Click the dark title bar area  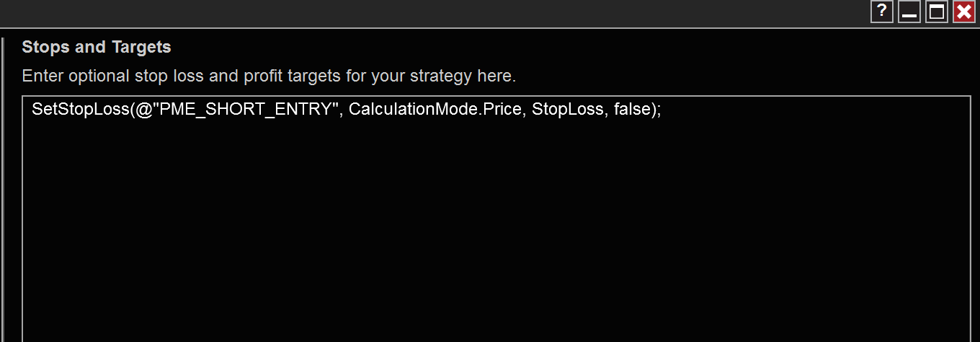(432, 13)
